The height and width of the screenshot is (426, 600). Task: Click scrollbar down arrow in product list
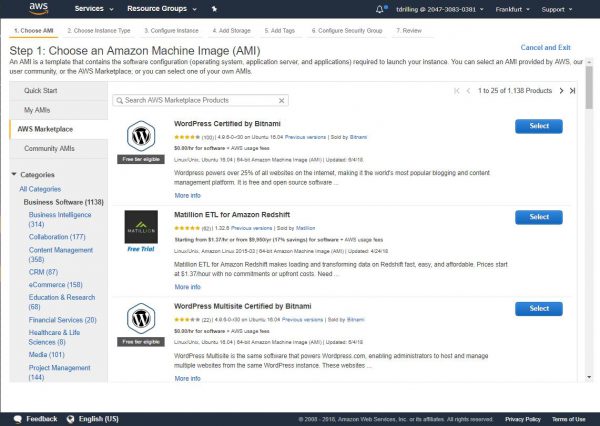(x=589, y=377)
